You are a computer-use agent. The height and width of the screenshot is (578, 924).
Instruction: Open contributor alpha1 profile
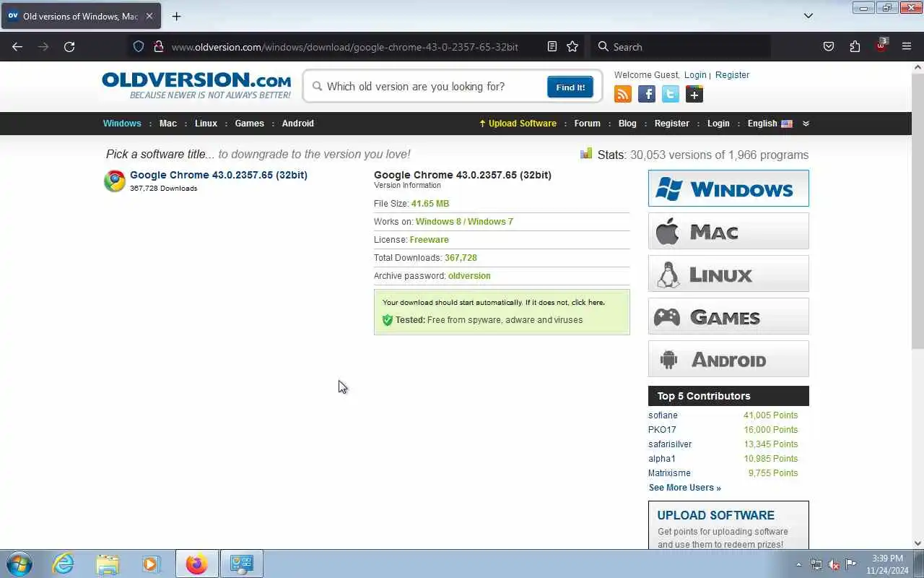(x=662, y=459)
